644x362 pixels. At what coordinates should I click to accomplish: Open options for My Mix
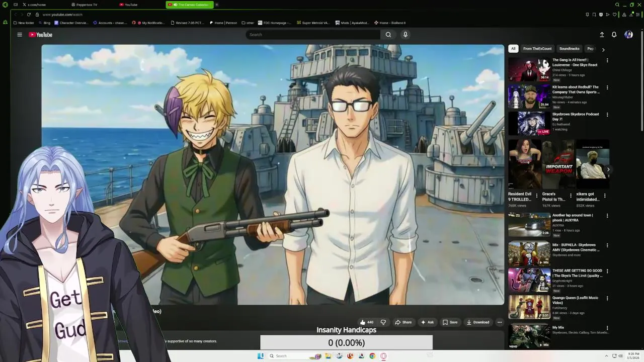(607, 328)
